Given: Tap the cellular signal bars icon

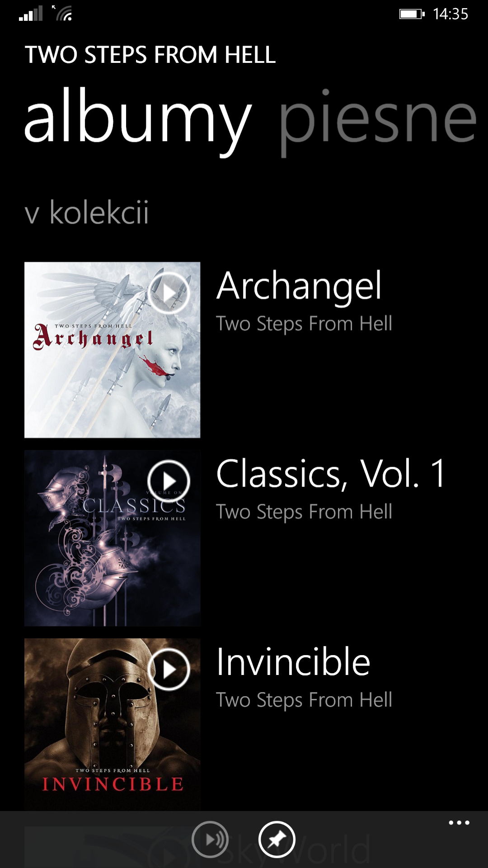Looking at the screenshot, I should click(x=31, y=14).
